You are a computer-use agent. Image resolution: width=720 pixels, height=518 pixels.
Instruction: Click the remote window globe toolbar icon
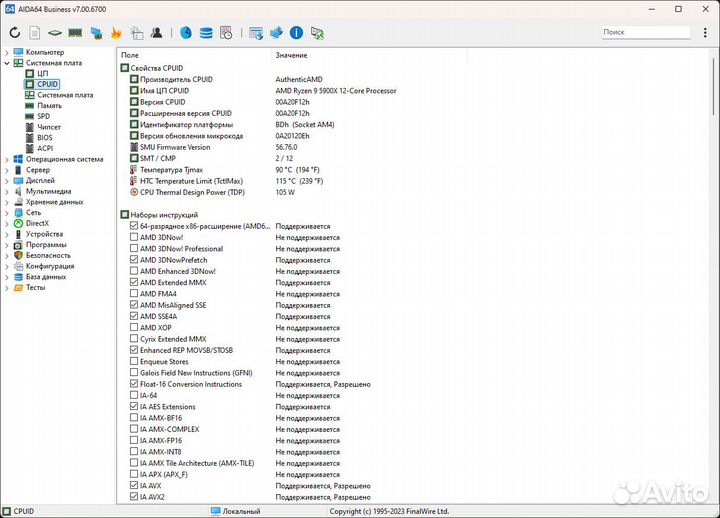[x=256, y=33]
